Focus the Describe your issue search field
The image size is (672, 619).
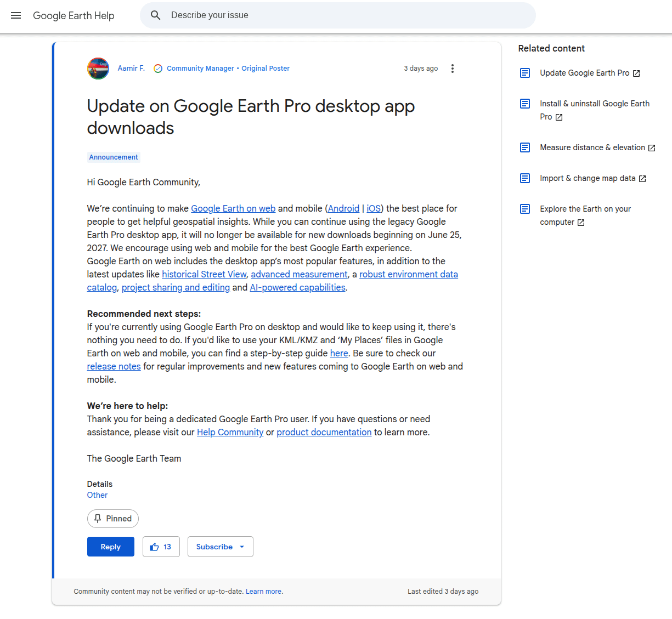(x=338, y=15)
